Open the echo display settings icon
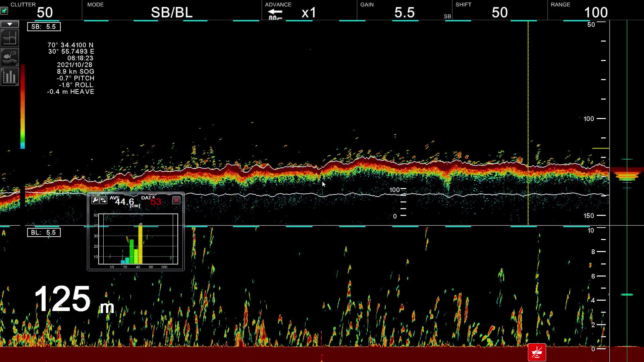 (10, 38)
